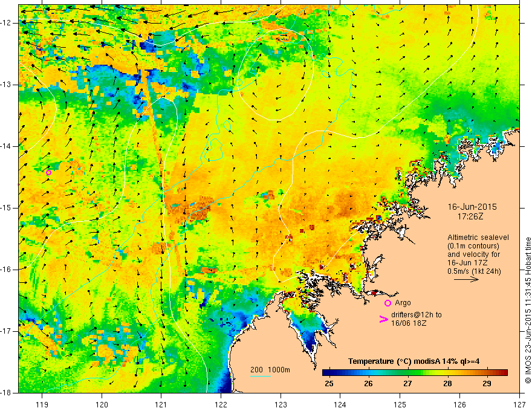The image size is (532, 411).
Task: Click latitude axis label -15
Action: (x=7, y=208)
